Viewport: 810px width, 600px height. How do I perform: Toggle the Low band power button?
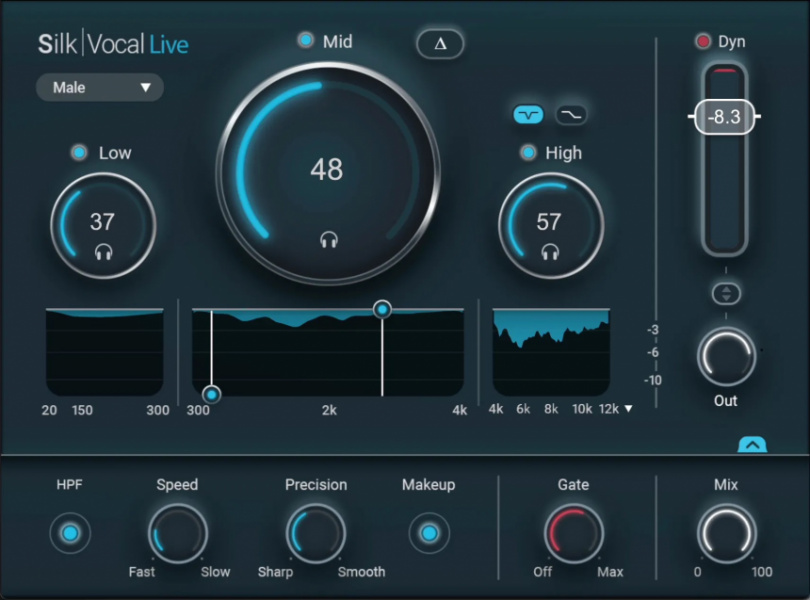coord(79,153)
